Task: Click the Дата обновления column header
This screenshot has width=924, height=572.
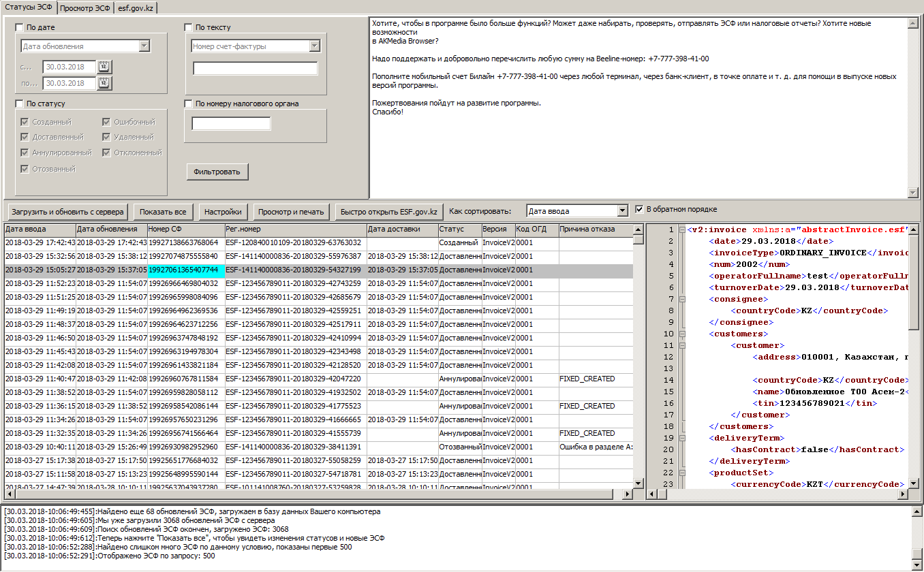Action: point(111,229)
